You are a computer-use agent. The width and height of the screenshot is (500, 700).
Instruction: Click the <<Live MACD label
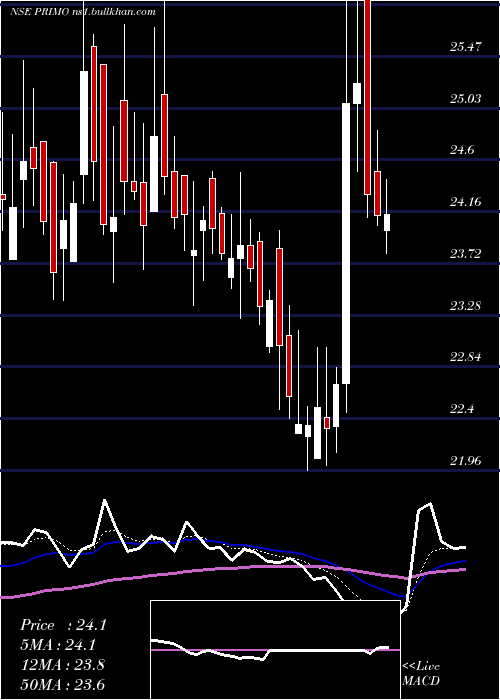[x=421, y=673]
